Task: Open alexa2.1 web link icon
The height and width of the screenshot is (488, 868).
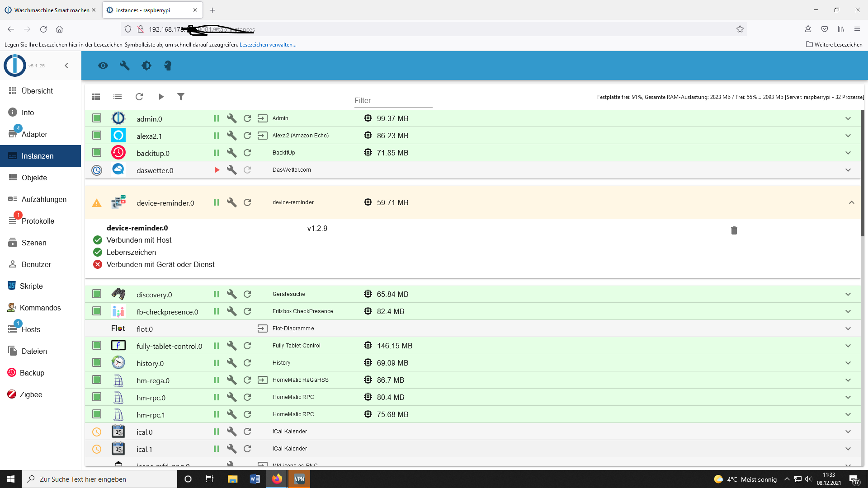Action: tap(262, 136)
